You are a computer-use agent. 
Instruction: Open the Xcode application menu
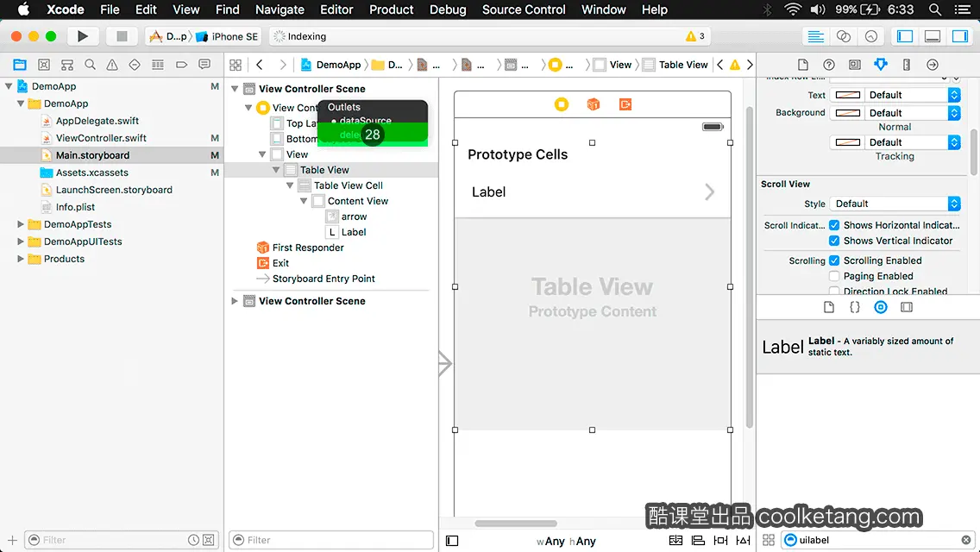point(65,9)
